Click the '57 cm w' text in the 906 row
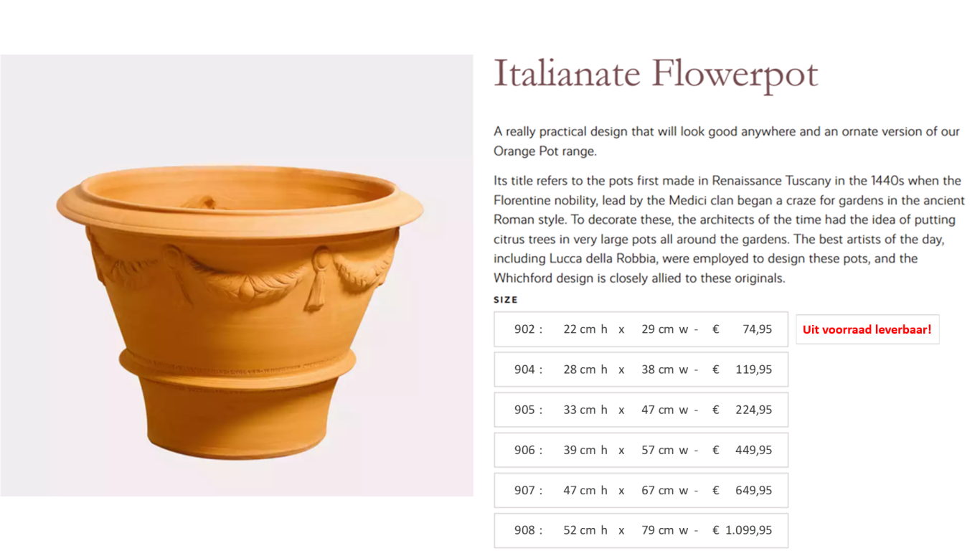 click(x=665, y=450)
